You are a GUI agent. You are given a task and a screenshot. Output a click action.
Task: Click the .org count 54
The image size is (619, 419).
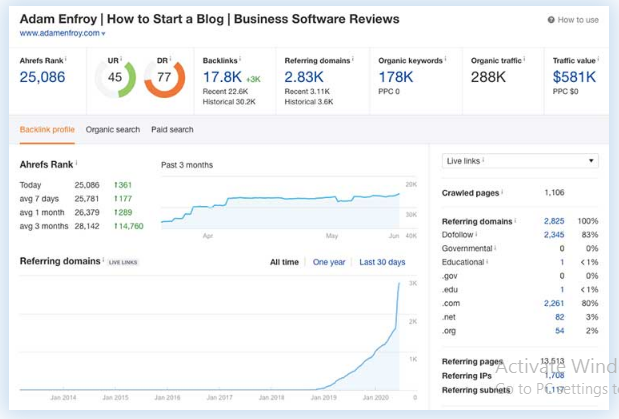point(559,331)
